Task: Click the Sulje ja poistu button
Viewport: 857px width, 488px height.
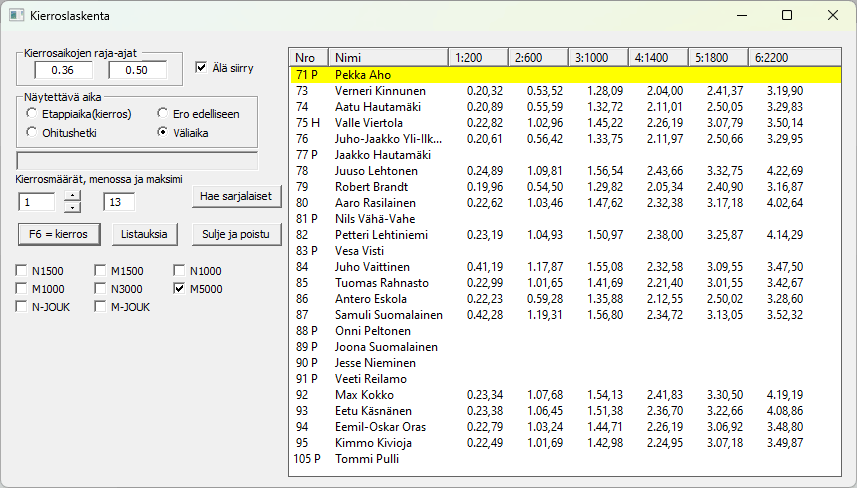Action: point(231,234)
